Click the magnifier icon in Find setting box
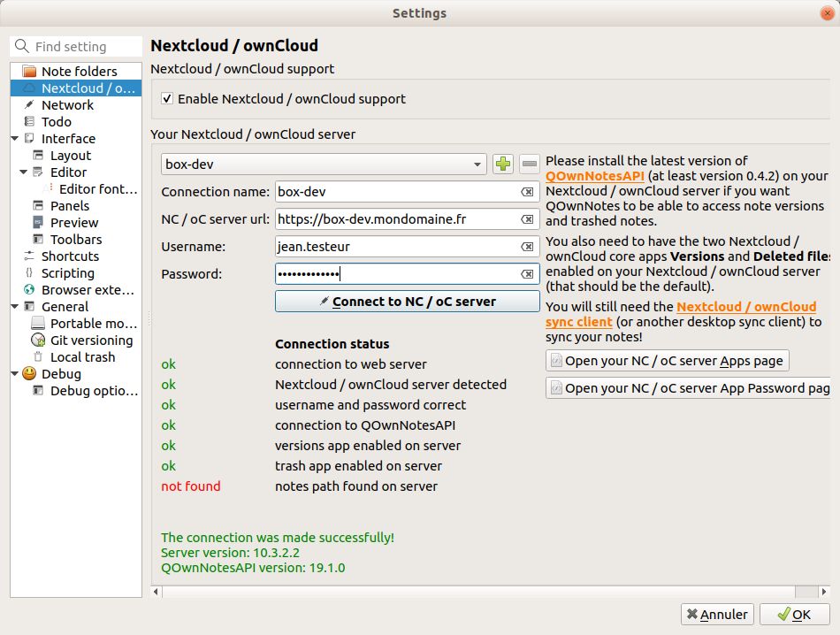 pyautogui.click(x=22, y=46)
